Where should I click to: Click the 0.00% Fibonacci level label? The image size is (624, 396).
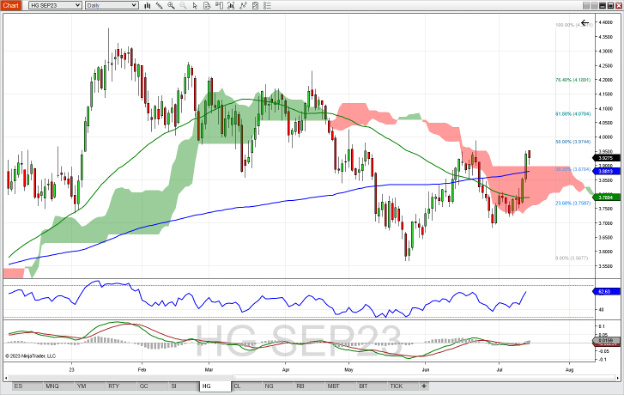click(x=571, y=258)
